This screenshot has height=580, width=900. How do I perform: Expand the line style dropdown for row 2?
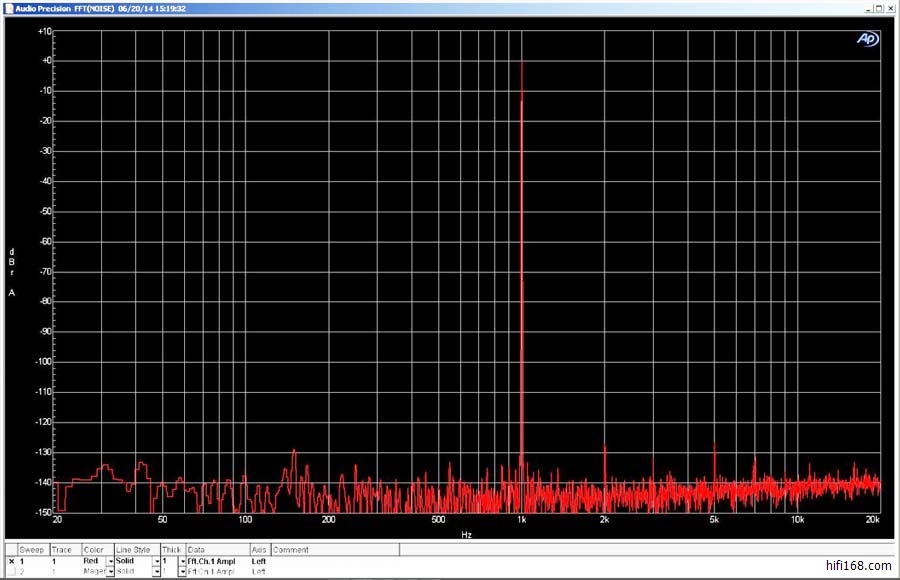tap(156, 571)
